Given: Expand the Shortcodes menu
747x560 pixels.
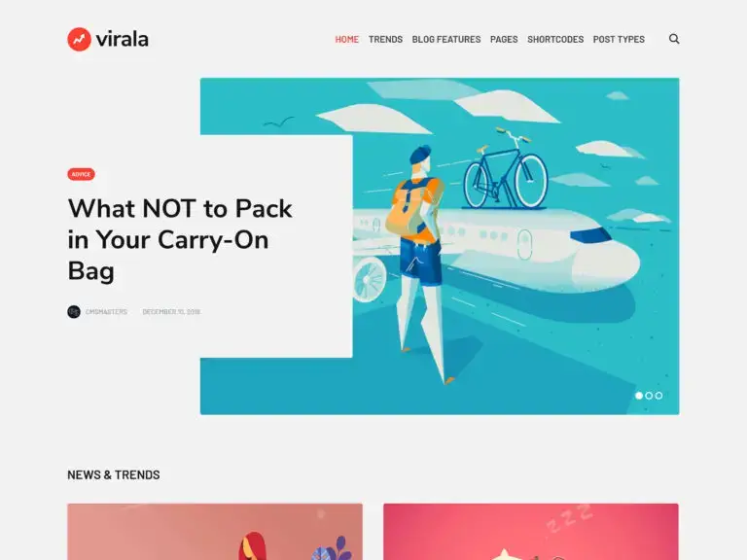Looking at the screenshot, I should click(x=555, y=40).
